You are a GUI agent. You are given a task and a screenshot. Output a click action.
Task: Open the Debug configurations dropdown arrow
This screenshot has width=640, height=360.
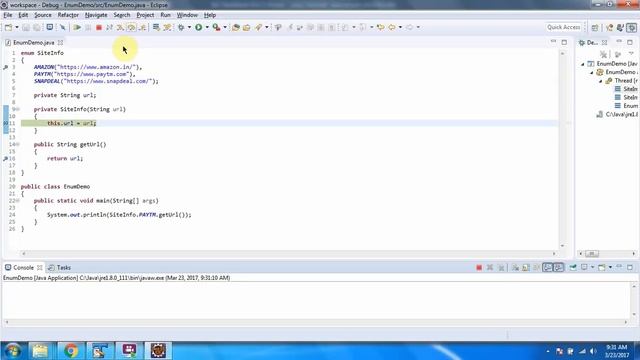(x=189, y=27)
